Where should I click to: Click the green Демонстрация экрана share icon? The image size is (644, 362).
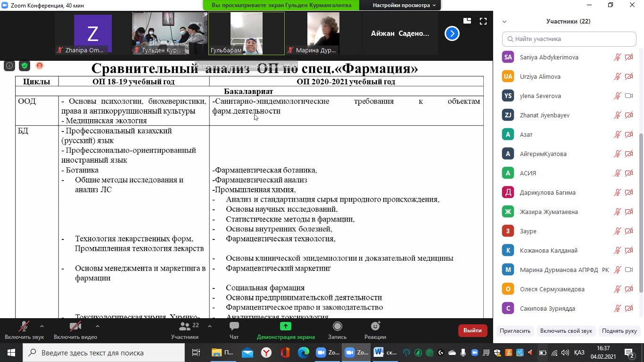coord(285,327)
